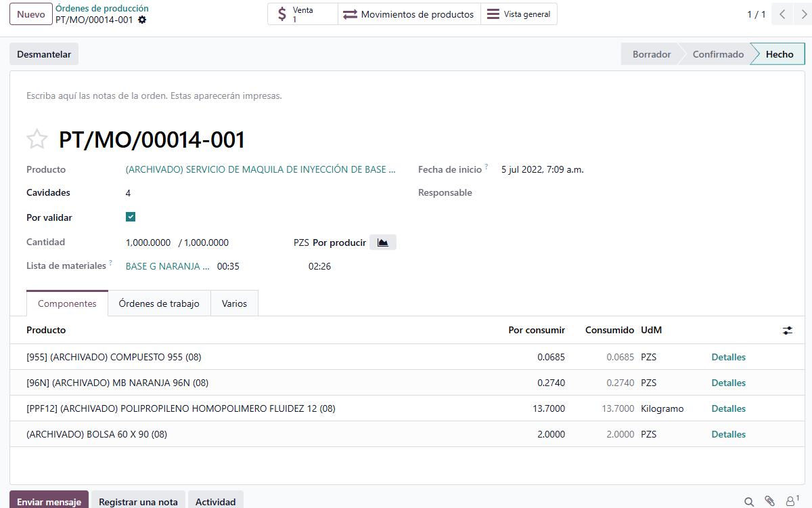Go to previous record arrow
Viewport: 812px width, 508px height.
coord(782,14)
